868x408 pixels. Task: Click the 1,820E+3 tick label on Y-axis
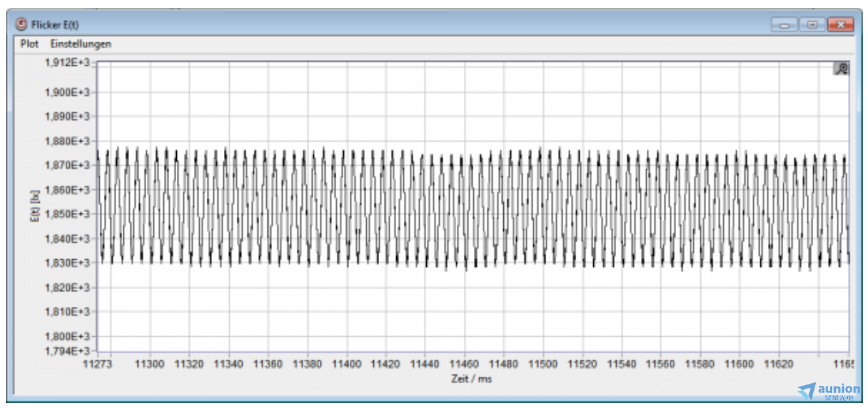(67, 287)
